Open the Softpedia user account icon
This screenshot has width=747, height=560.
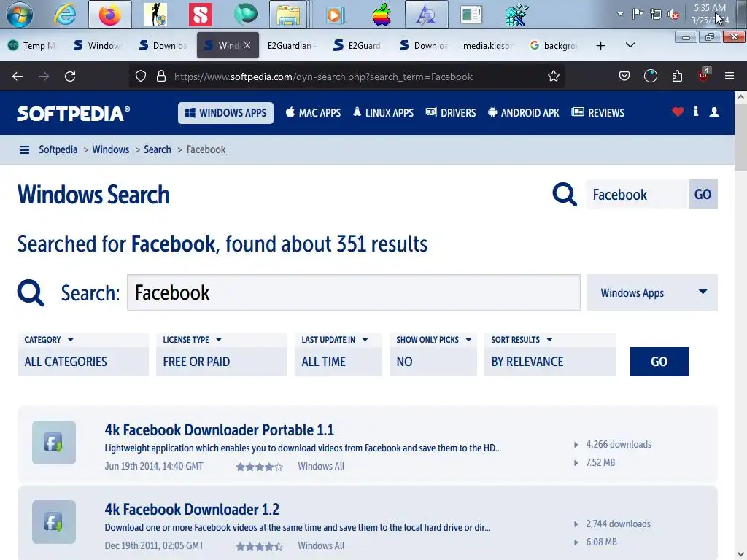coord(713,112)
